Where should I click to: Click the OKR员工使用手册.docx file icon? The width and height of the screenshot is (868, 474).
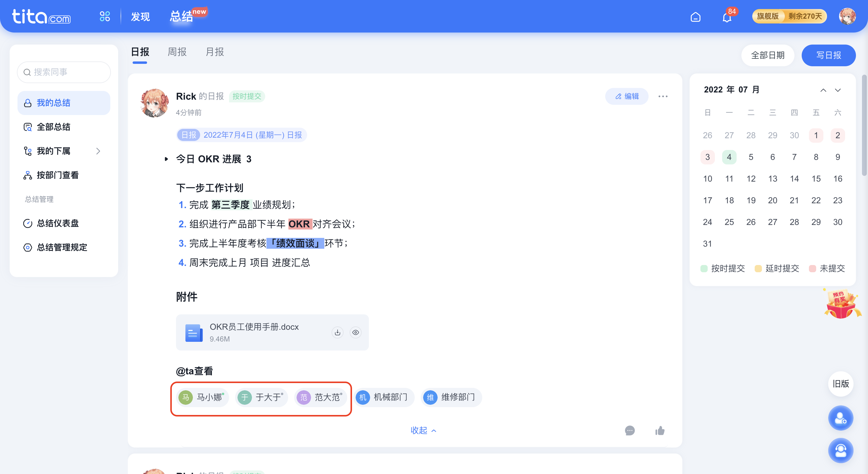click(194, 332)
